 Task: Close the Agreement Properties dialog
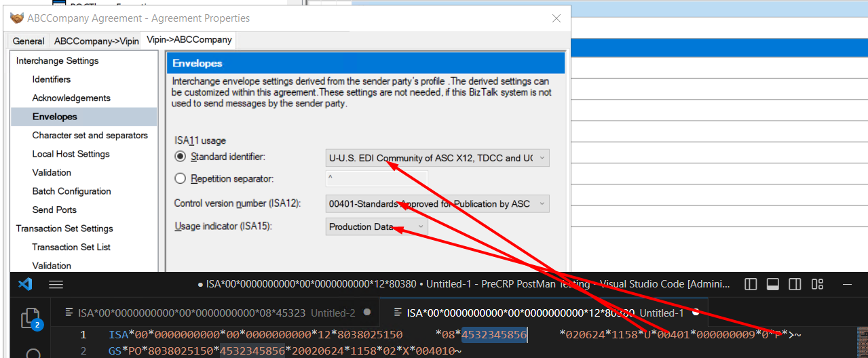pos(556,18)
